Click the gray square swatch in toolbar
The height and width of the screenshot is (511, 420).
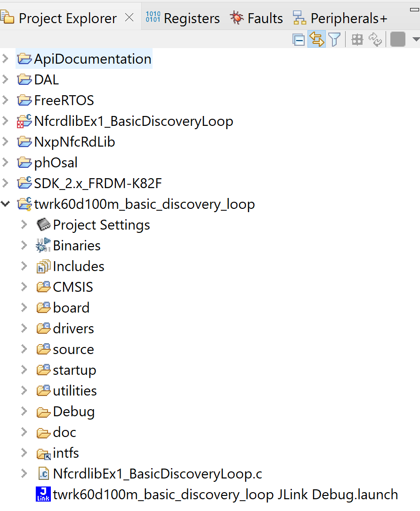[x=397, y=39]
